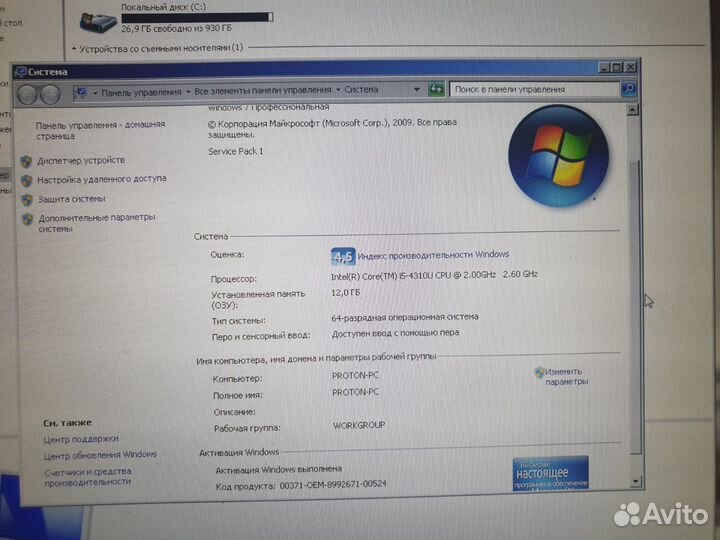The width and height of the screenshot is (720, 540).
Task: Open Индекс производительности Windows link
Action: [433, 255]
